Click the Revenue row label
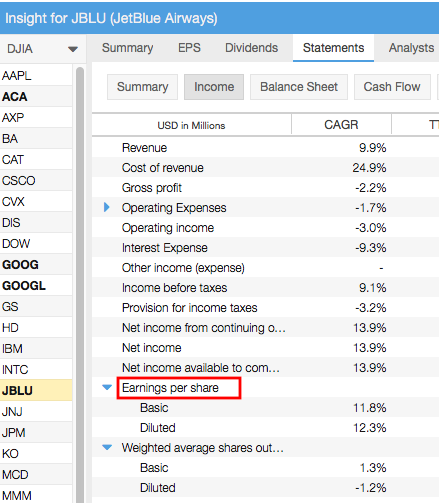439x503 pixels. point(144,148)
